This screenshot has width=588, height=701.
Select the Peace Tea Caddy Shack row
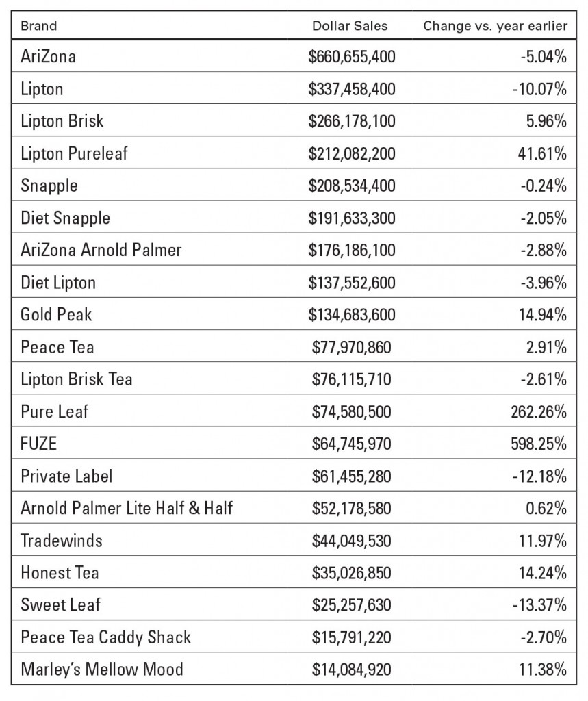pos(294,637)
